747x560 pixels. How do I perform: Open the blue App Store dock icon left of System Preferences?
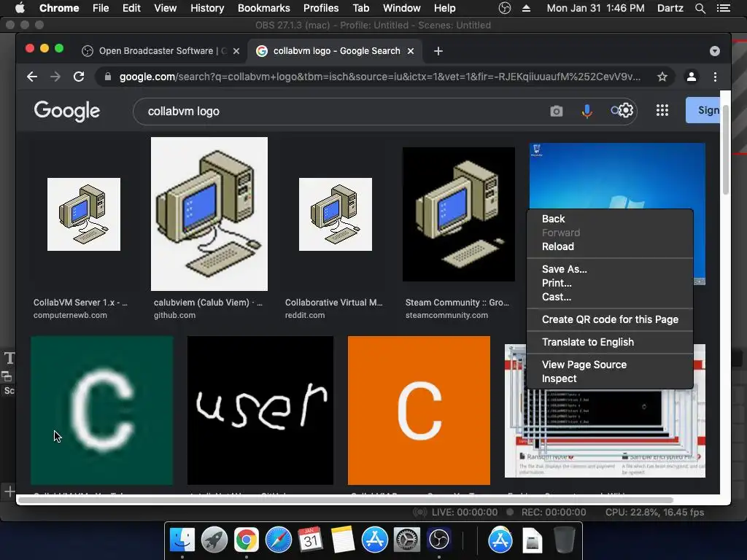tap(374, 540)
